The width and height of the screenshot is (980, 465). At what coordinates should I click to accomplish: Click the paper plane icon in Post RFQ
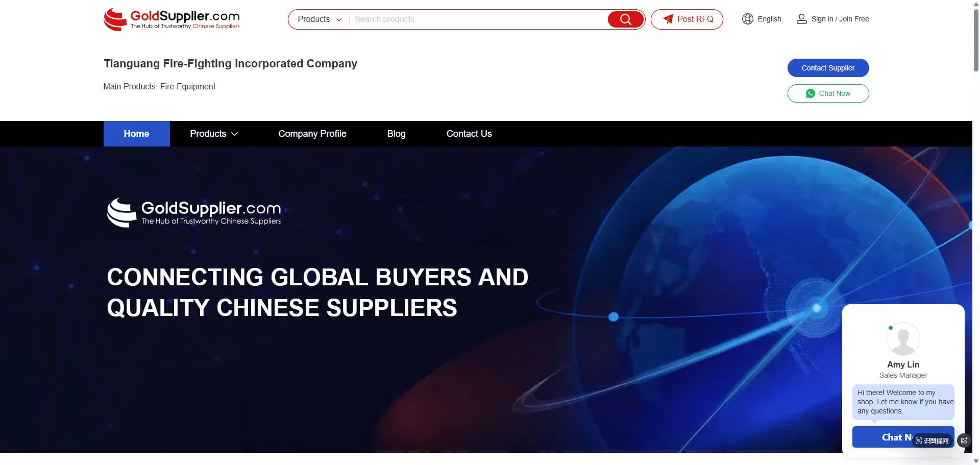tap(668, 19)
